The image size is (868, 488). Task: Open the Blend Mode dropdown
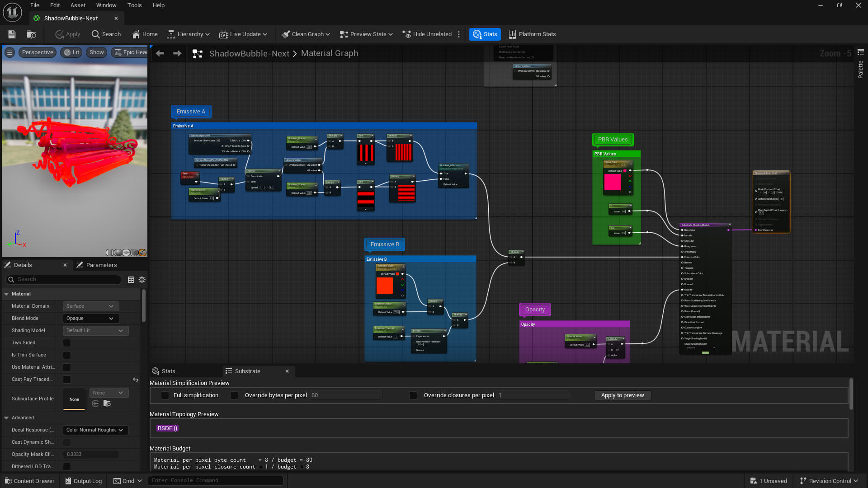click(90, 318)
